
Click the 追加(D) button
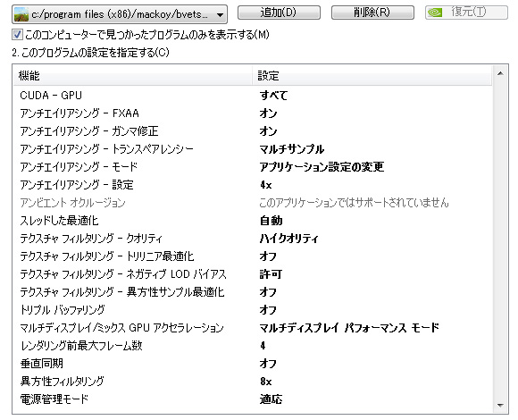click(x=279, y=13)
